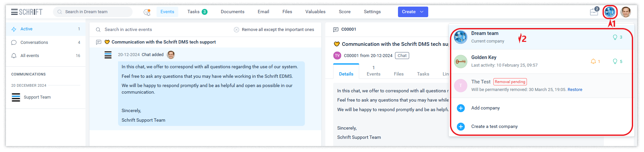Expand the Create button dropdown
644x152 pixels.
[422, 12]
